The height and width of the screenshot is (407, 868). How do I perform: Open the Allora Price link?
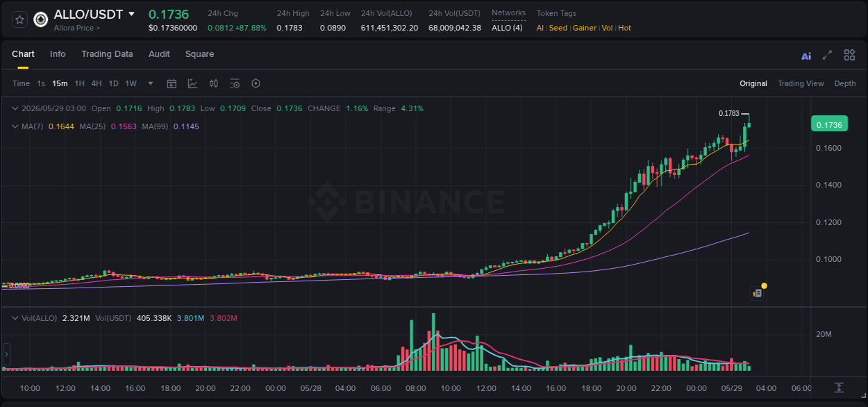pyautogui.click(x=77, y=28)
